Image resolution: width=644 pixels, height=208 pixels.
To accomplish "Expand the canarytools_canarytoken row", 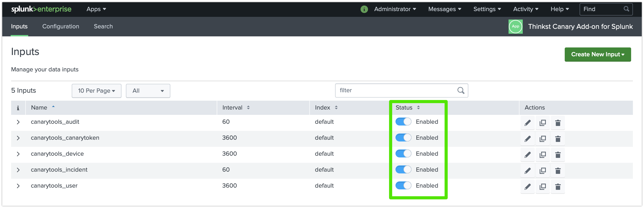I will [18, 138].
